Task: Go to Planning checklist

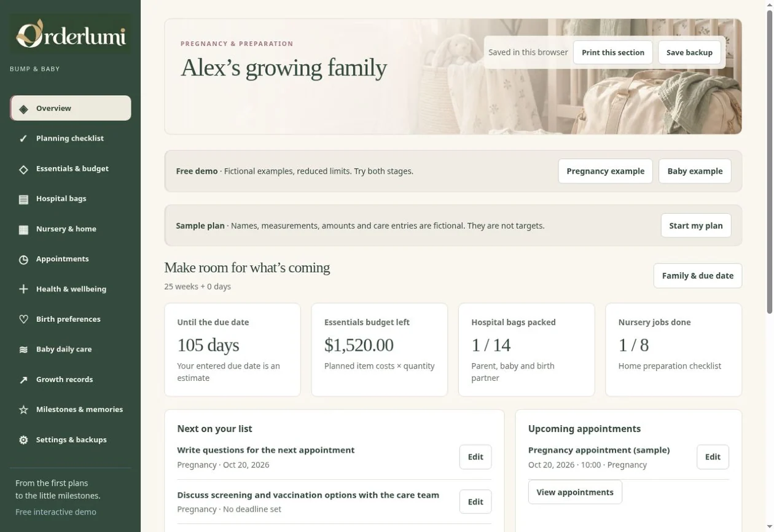Action: point(70,138)
